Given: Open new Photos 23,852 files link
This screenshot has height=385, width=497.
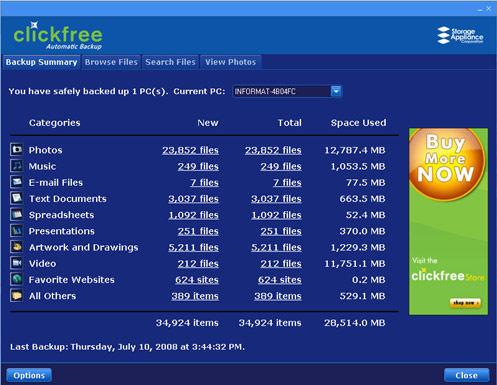Looking at the screenshot, I should pyautogui.click(x=190, y=150).
